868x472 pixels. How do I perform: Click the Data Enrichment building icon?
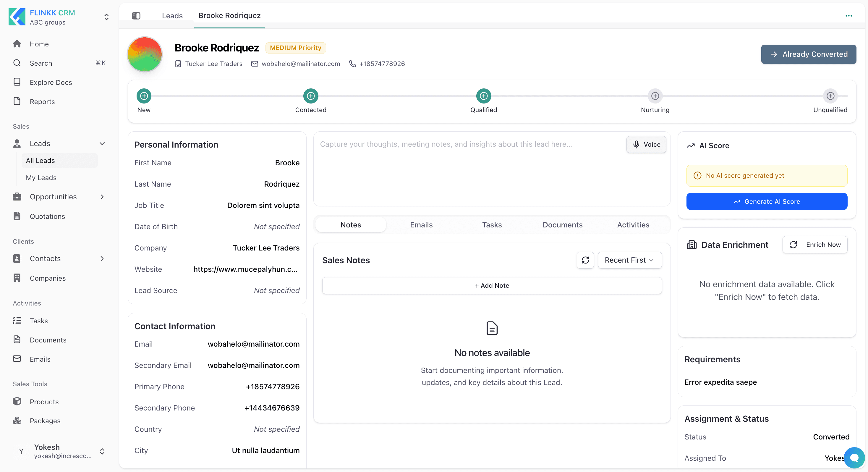pyautogui.click(x=692, y=245)
